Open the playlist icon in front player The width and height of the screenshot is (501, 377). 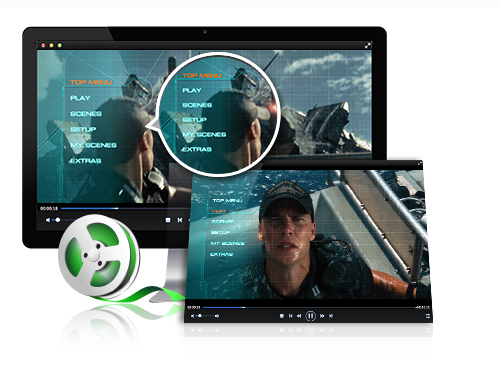point(428,316)
